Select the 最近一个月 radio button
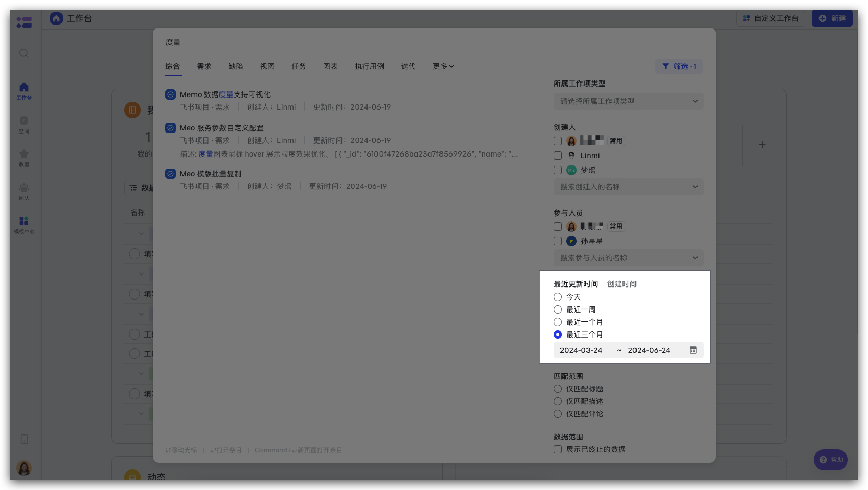Viewport: 868px width, 490px height. click(x=558, y=322)
